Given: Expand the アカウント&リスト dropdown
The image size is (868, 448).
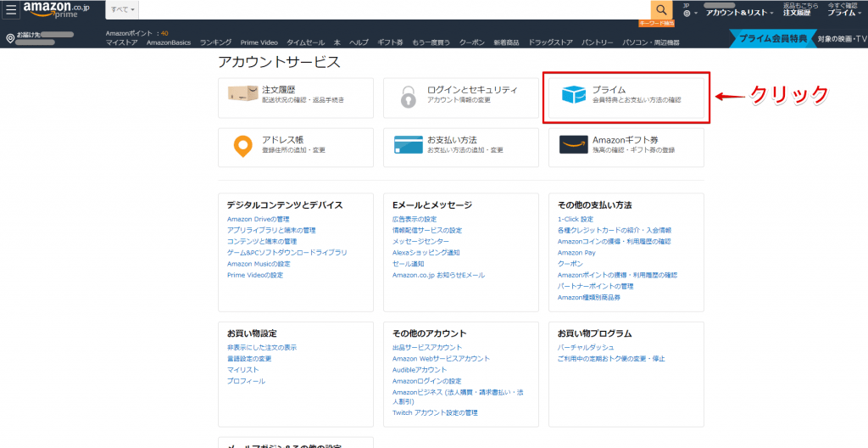Looking at the screenshot, I should point(739,13).
